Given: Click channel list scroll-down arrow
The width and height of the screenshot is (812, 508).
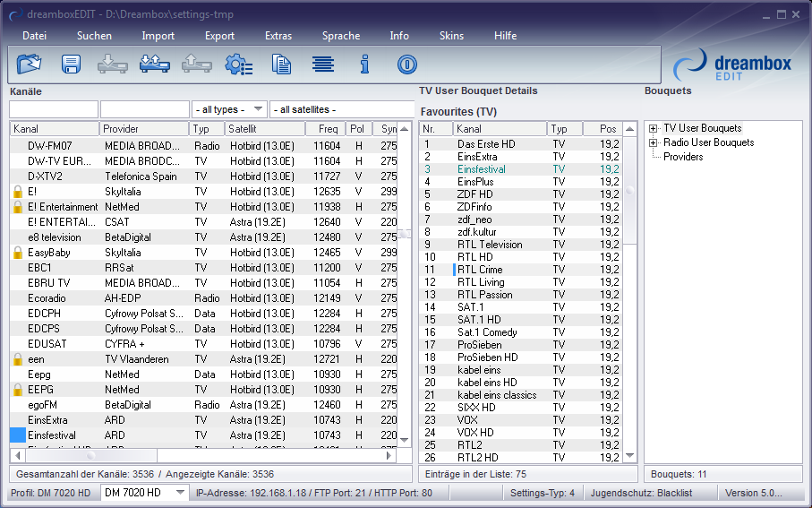Looking at the screenshot, I should point(405,440).
